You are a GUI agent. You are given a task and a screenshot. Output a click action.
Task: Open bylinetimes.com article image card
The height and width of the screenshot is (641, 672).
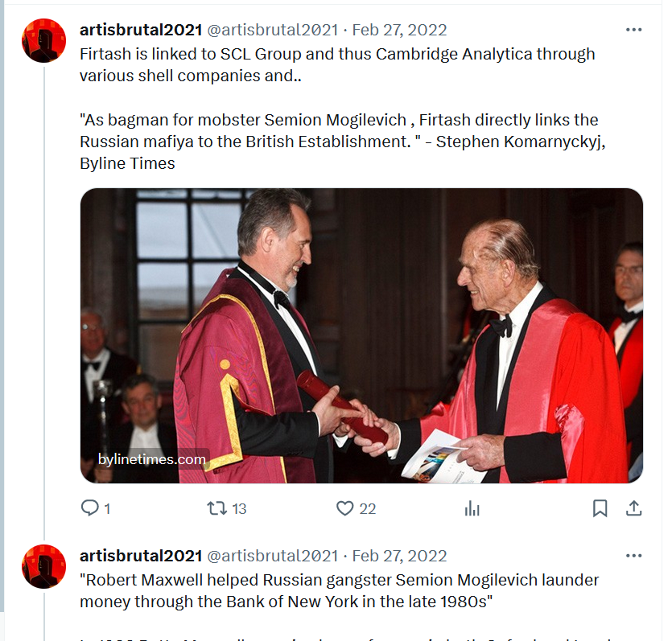coord(361,335)
